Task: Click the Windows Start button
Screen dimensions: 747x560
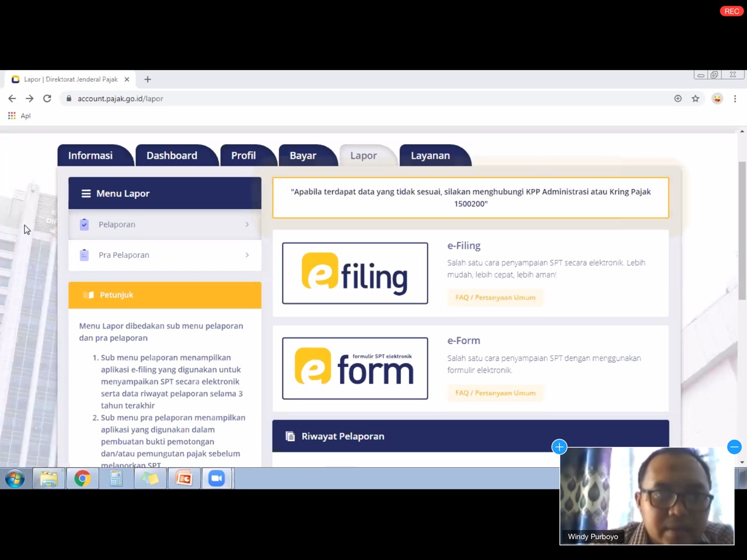Action: [15, 479]
